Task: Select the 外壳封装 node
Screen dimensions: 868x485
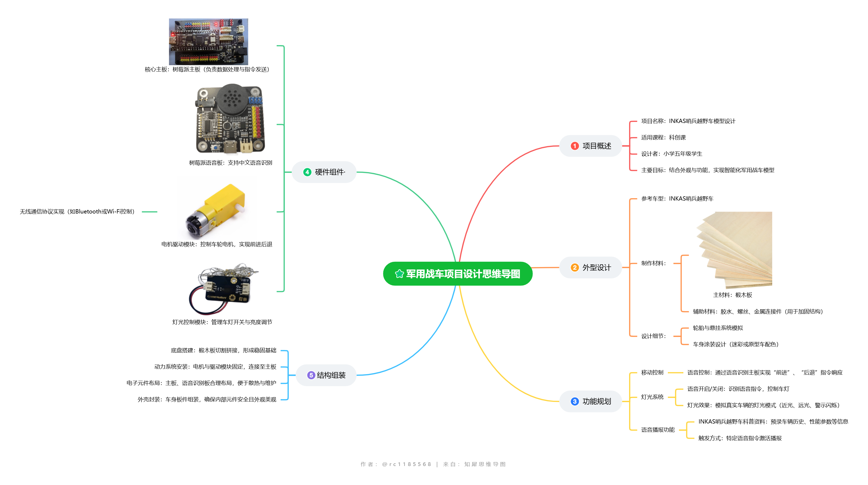Action: (207, 400)
